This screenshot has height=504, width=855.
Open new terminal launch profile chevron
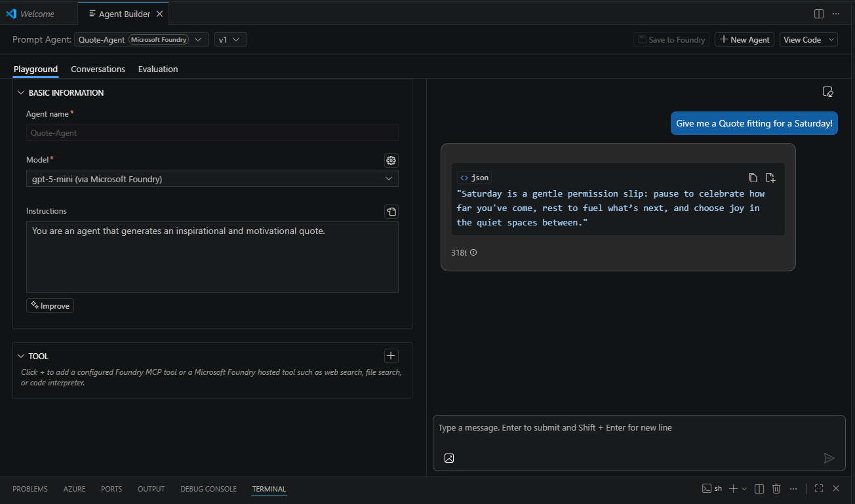[x=744, y=488]
